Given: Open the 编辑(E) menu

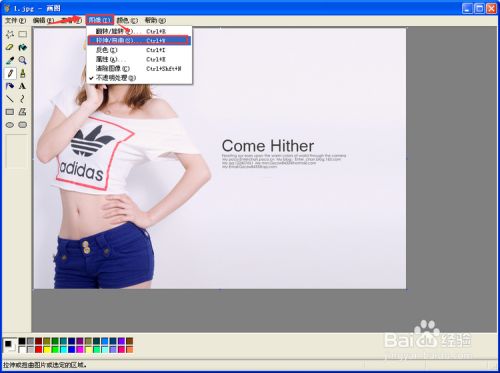Looking at the screenshot, I should point(43,20).
